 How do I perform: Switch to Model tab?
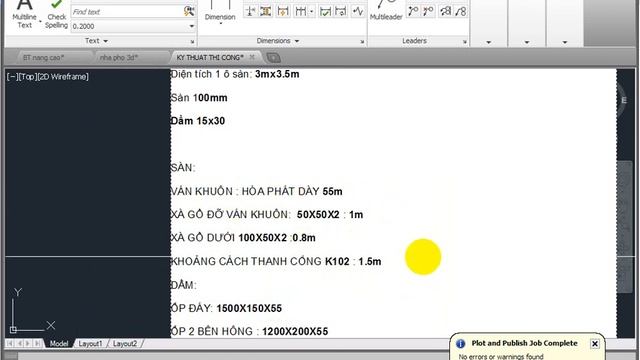point(59,344)
